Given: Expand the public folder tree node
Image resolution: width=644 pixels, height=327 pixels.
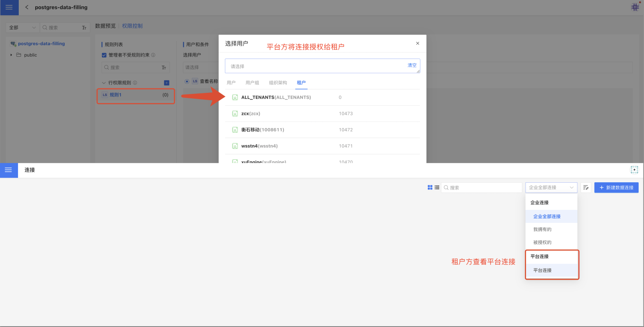Looking at the screenshot, I should tap(12, 55).
